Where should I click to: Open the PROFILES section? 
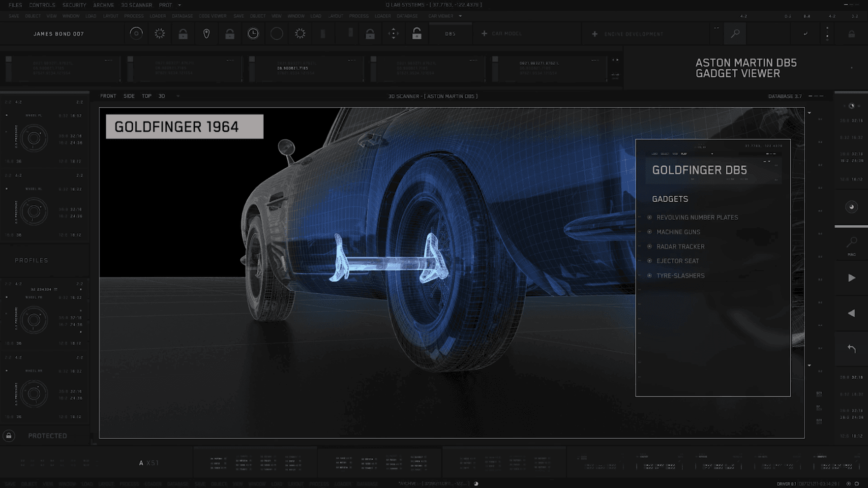(x=31, y=260)
